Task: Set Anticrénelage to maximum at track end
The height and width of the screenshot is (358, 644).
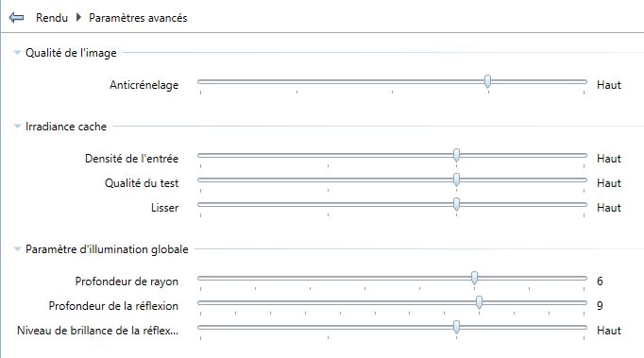Action: tap(584, 82)
